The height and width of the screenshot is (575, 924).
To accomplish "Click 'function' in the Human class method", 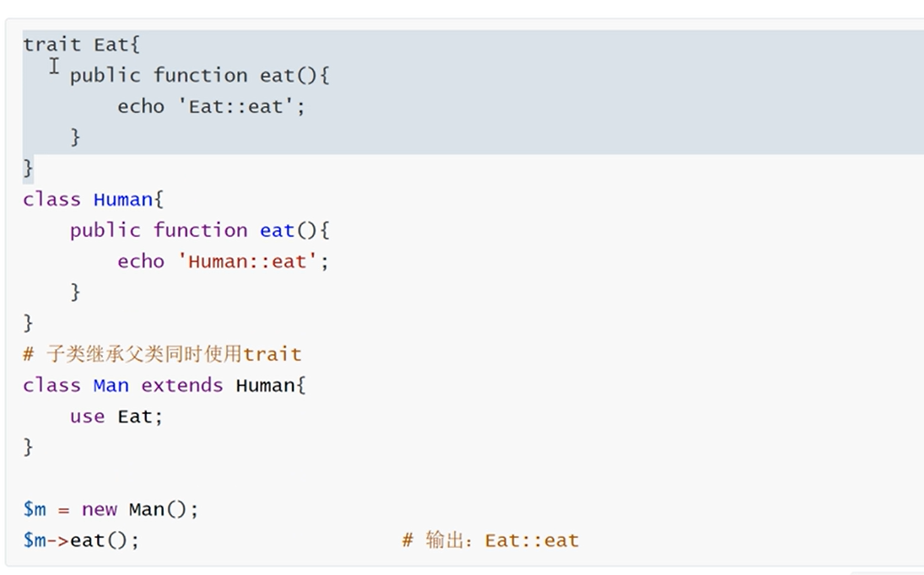I will (x=200, y=230).
